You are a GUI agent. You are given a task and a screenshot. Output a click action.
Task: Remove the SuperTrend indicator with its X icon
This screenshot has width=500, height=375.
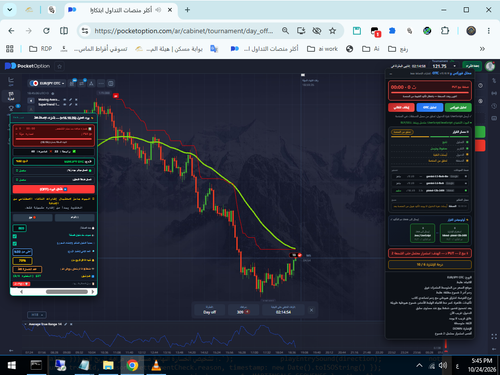76,104
